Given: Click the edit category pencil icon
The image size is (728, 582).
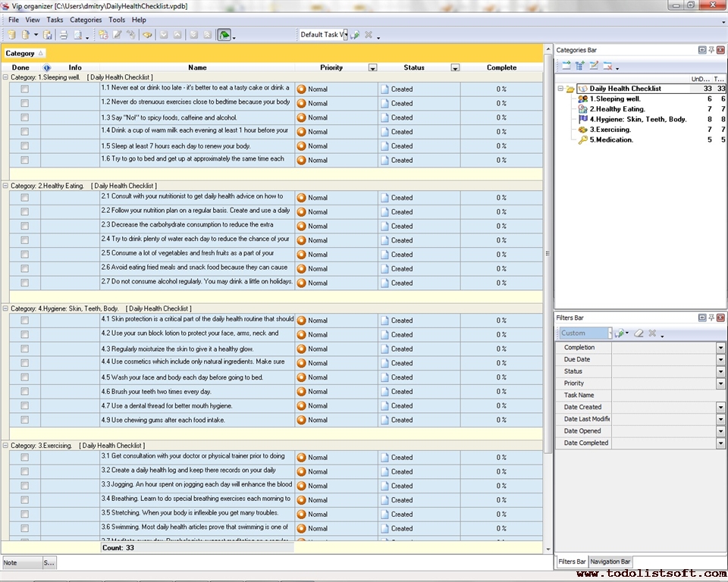Looking at the screenshot, I should tap(594, 66).
